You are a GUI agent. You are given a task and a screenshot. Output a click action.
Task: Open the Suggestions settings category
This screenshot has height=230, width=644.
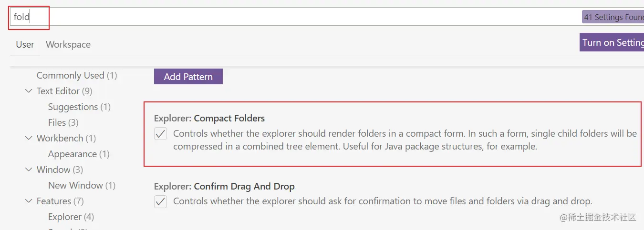(x=79, y=107)
